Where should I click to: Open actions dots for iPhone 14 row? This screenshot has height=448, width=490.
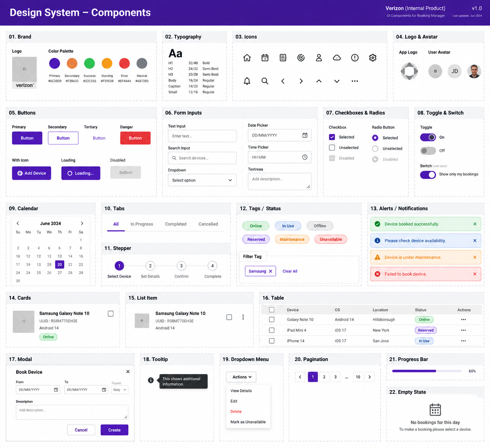463,341
